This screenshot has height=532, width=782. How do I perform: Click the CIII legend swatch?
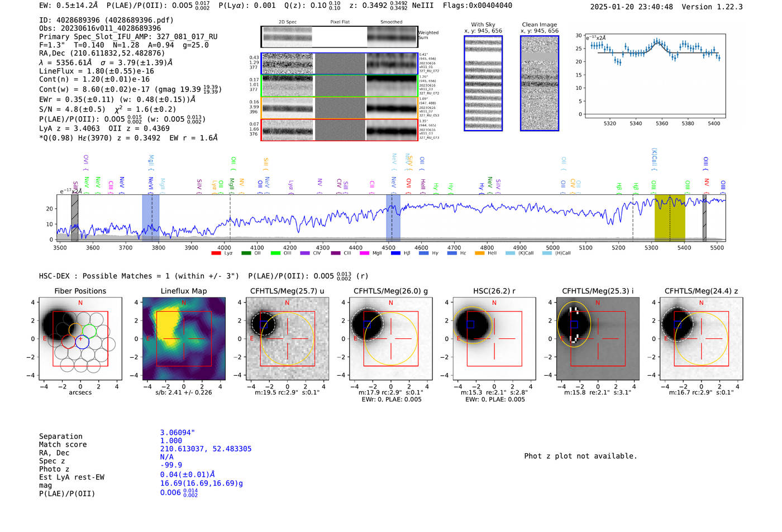[335, 253]
